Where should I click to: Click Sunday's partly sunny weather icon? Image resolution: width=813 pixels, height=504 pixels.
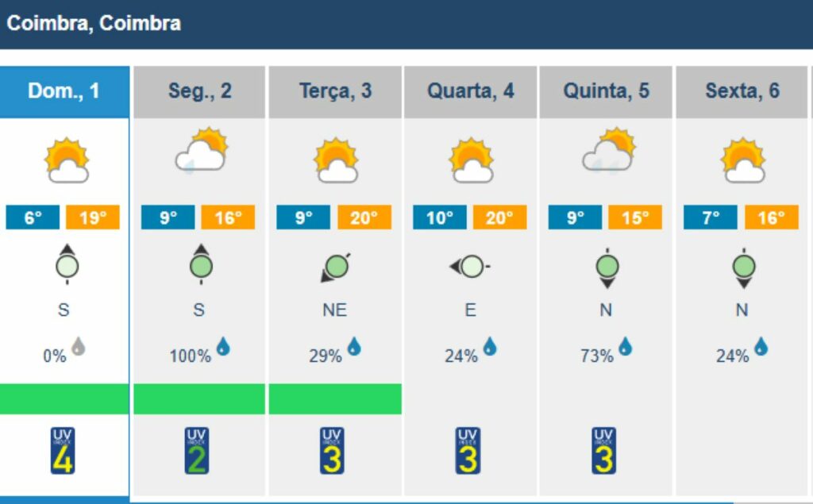pos(65,160)
